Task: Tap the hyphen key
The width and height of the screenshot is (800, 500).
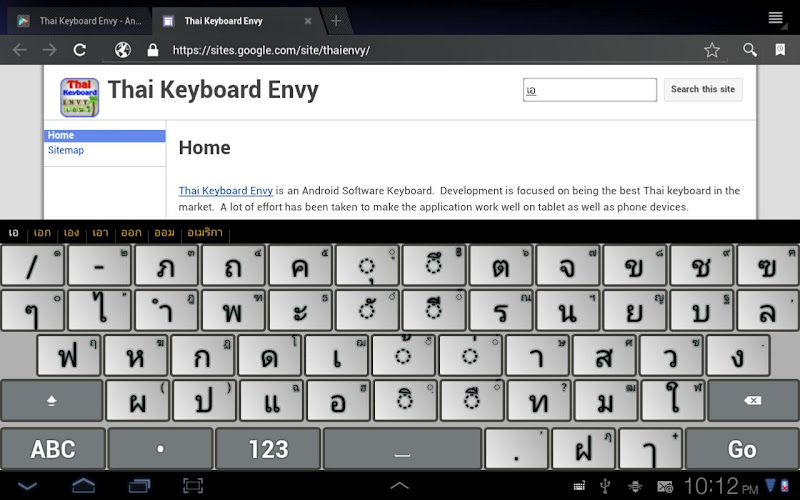Action: point(99,266)
